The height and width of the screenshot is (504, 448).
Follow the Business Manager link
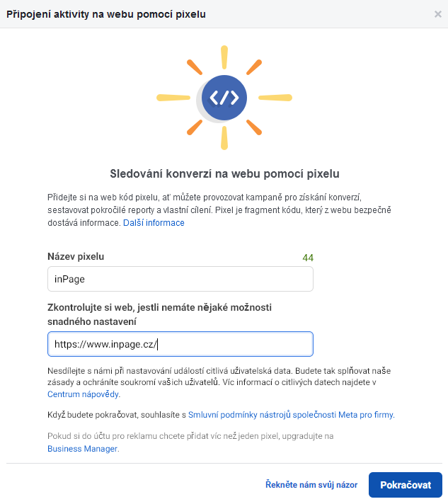[x=82, y=449]
